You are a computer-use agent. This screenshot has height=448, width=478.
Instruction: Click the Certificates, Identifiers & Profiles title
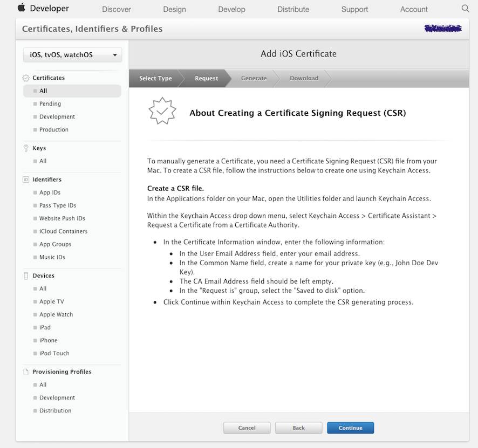[92, 29]
